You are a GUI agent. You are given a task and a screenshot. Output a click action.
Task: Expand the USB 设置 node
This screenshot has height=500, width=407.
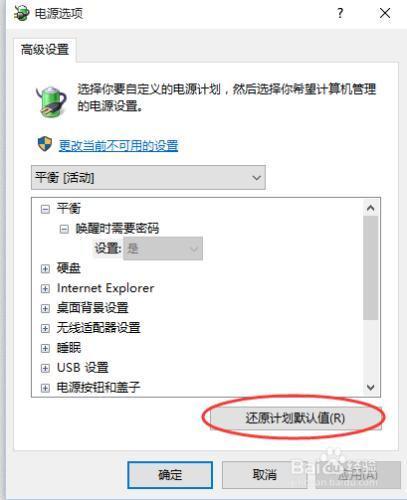45,368
